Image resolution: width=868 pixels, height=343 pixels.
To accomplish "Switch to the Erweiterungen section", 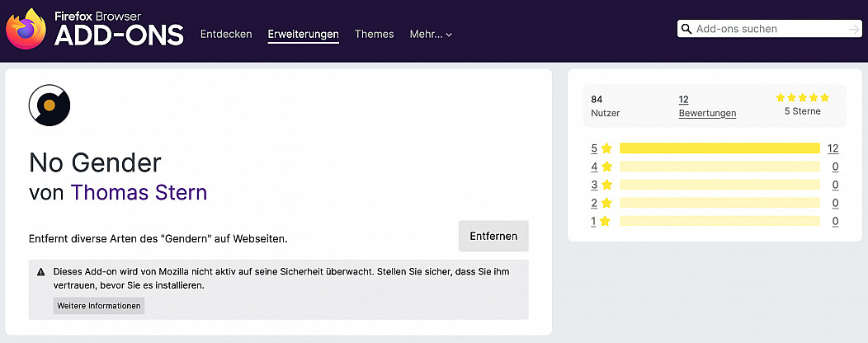I will 303,34.
